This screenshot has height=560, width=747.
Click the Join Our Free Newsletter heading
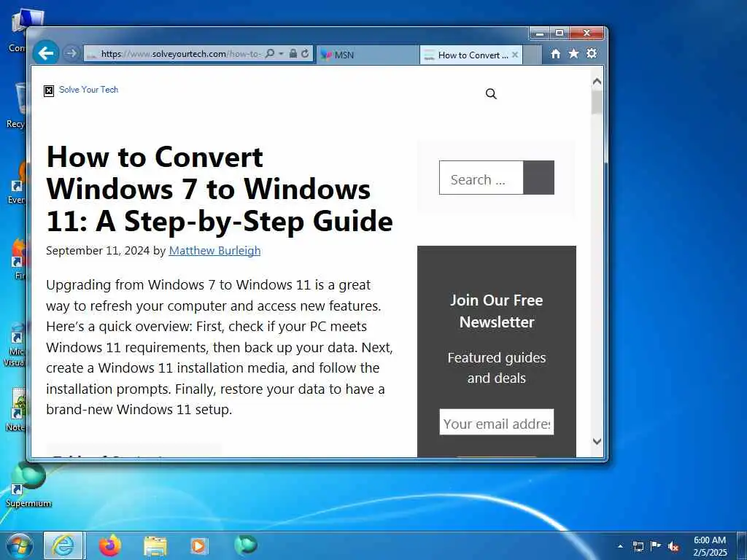point(496,311)
